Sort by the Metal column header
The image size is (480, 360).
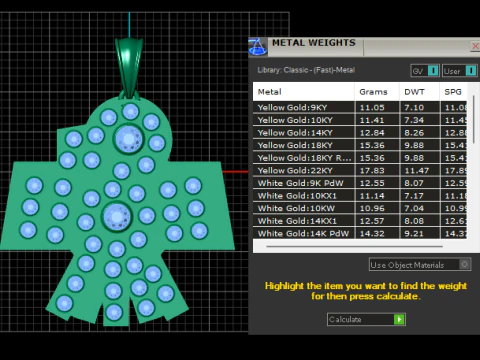[x=303, y=92]
